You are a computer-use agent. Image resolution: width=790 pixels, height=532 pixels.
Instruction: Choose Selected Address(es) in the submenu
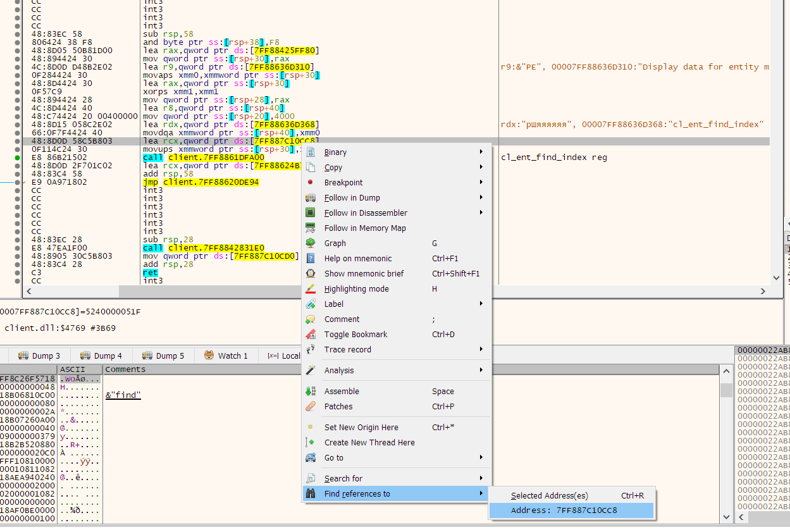click(x=572, y=495)
